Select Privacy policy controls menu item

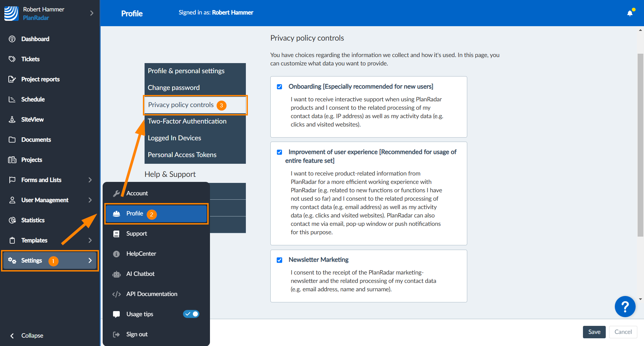pyautogui.click(x=195, y=105)
